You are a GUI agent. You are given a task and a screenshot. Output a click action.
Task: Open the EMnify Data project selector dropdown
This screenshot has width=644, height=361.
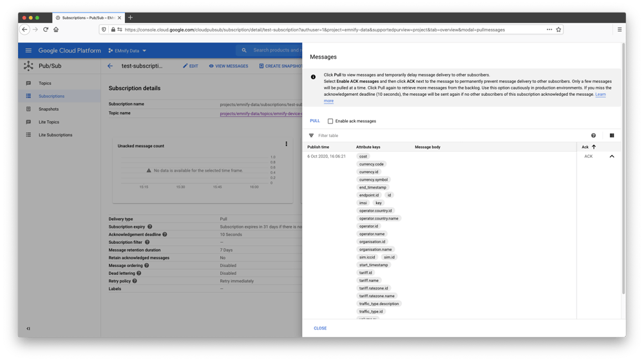point(128,50)
